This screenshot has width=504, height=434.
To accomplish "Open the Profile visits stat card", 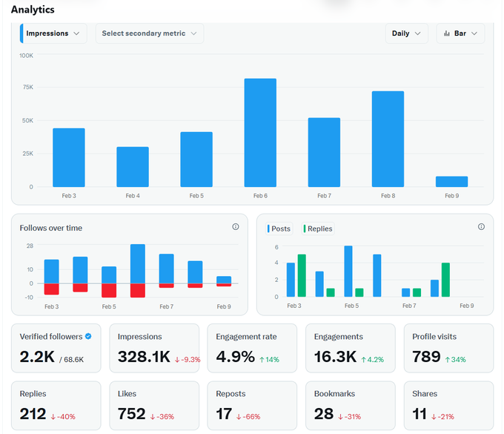I will click(448, 349).
